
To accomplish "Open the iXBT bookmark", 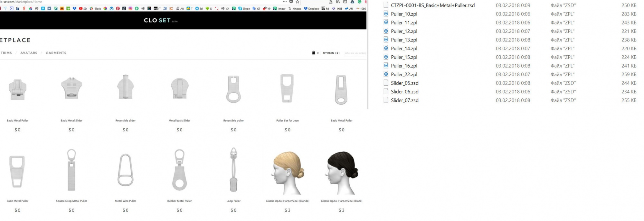I will click(x=337, y=9).
